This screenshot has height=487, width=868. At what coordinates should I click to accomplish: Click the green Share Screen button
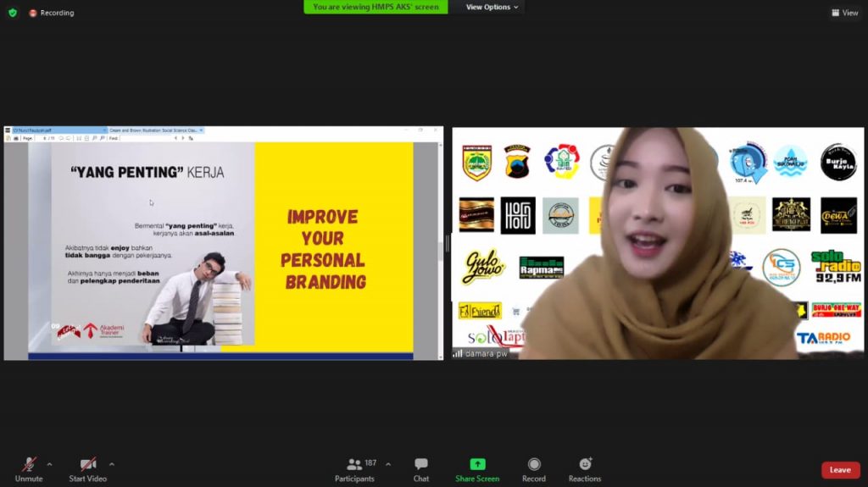477,469
